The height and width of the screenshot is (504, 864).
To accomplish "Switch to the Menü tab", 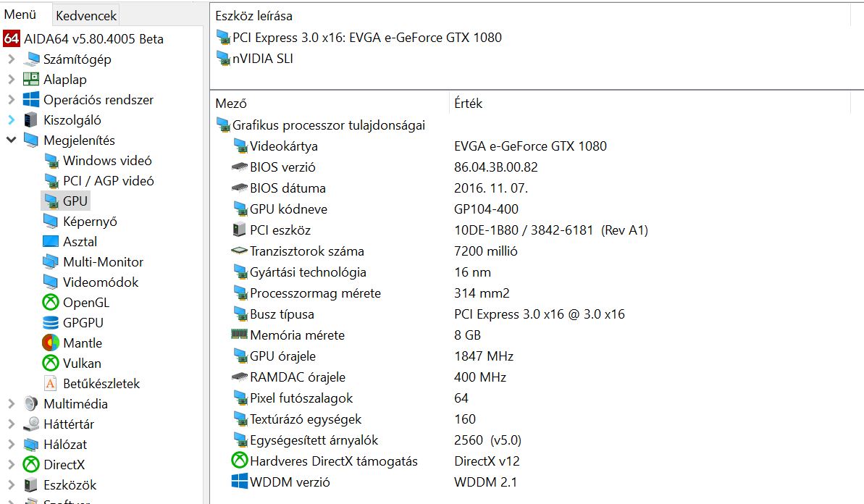I will pos(20,15).
